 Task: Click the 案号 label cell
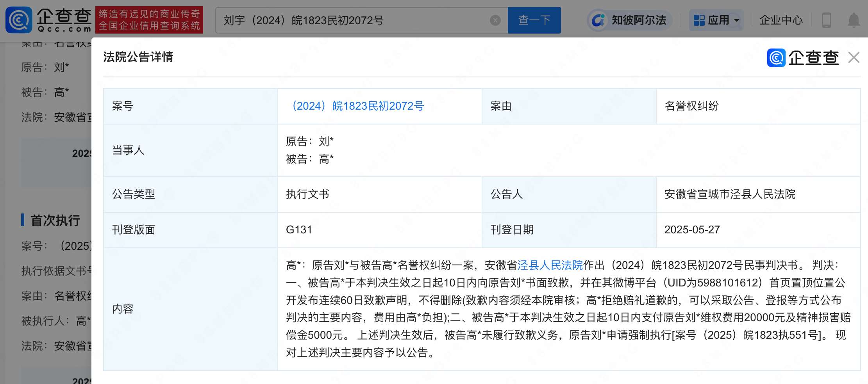click(x=191, y=106)
